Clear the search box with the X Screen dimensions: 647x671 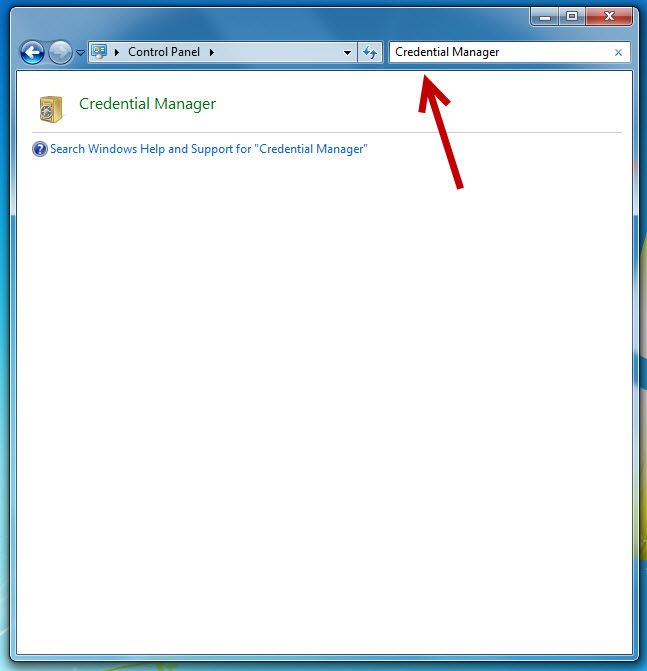coord(618,53)
